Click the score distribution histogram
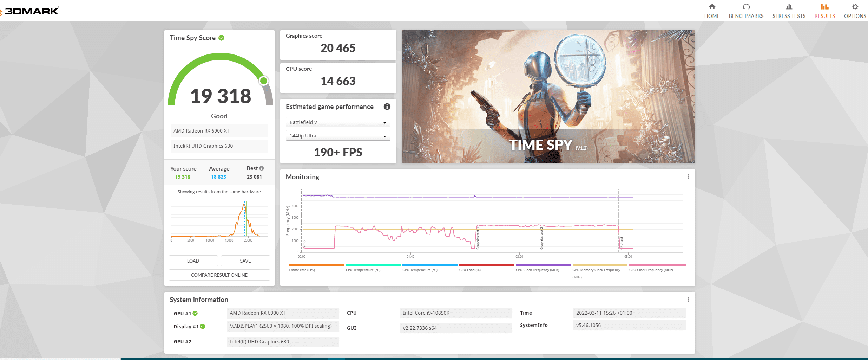868x360 pixels. tap(219, 221)
